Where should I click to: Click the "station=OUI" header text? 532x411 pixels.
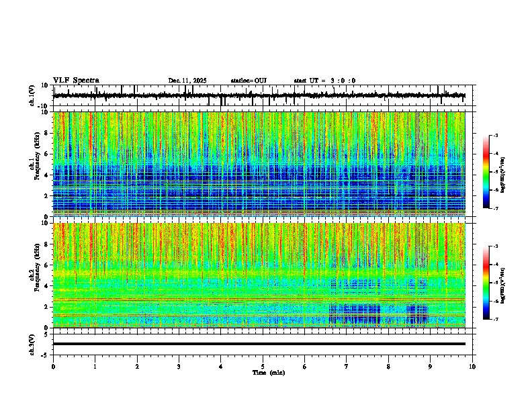[249, 81]
